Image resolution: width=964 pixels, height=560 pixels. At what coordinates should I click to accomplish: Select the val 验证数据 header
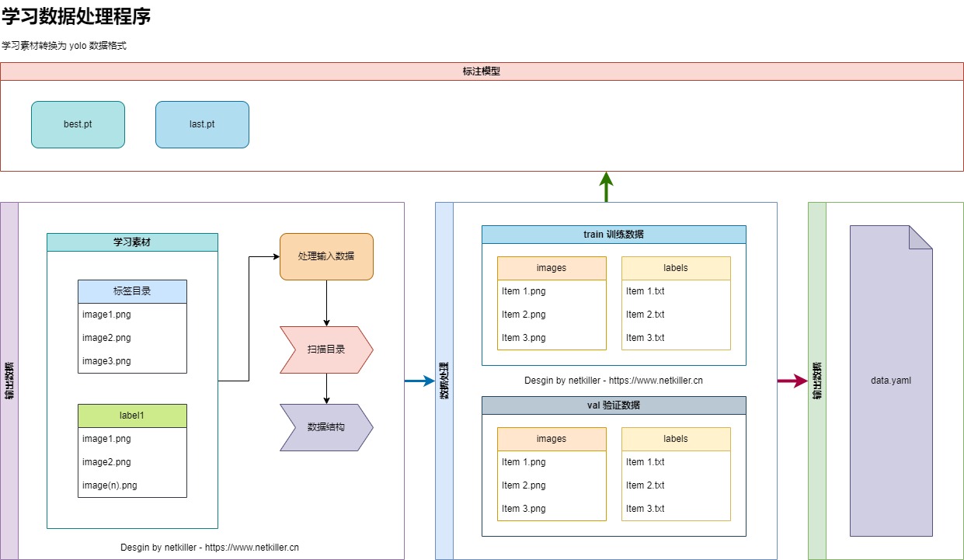click(614, 405)
